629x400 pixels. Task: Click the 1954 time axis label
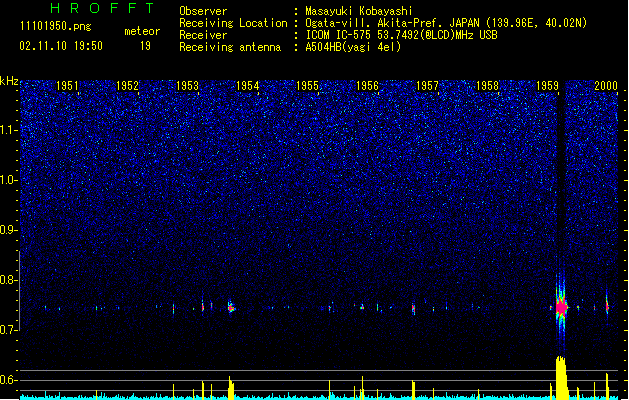pyautogui.click(x=248, y=86)
